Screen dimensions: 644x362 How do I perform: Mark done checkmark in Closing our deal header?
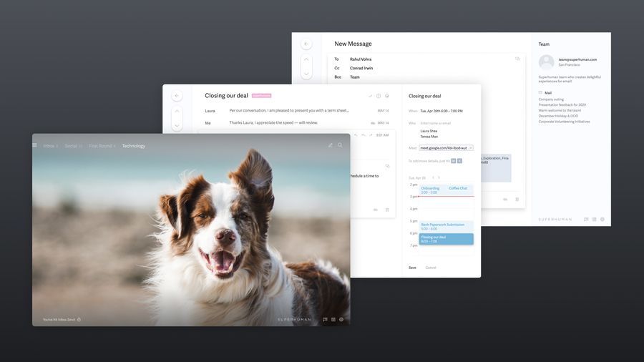pos(370,96)
